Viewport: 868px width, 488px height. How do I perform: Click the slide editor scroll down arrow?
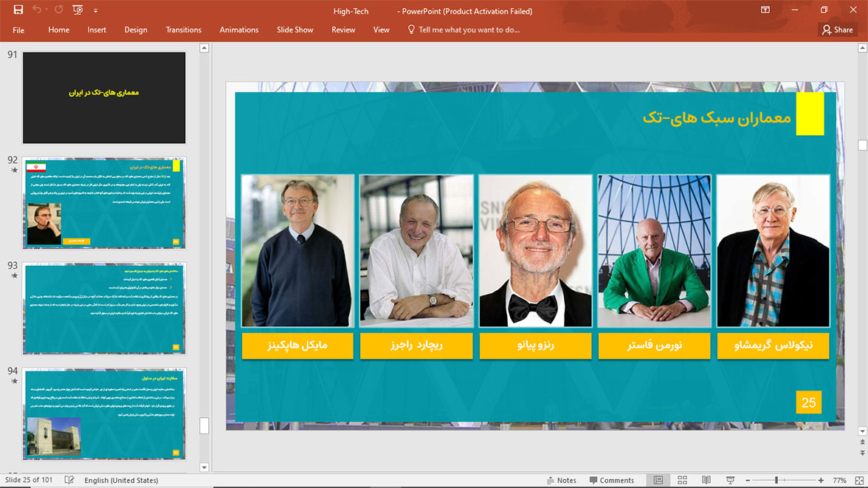pyautogui.click(x=862, y=431)
